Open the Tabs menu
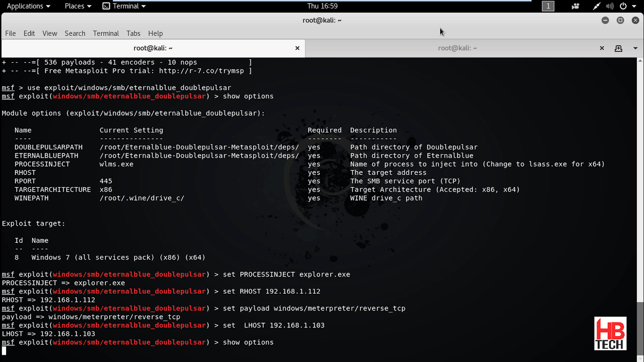Image resolution: width=644 pixels, height=362 pixels. (x=133, y=33)
